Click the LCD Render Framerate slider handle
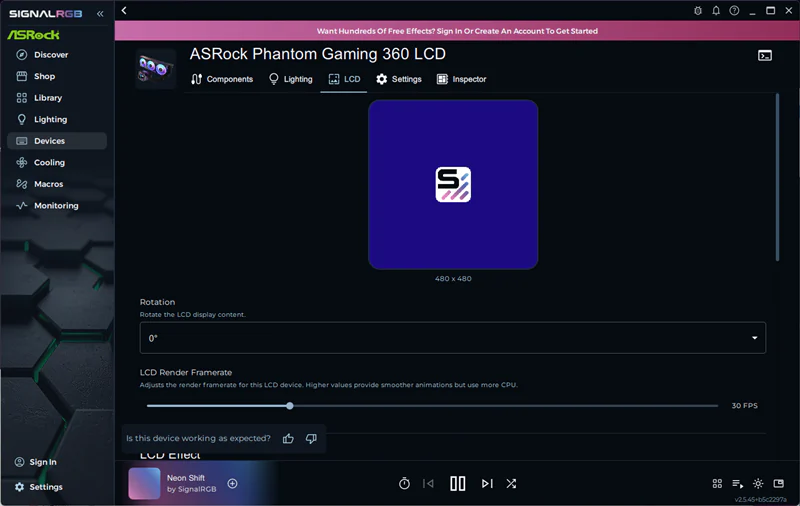This screenshot has height=506, width=800. click(290, 406)
